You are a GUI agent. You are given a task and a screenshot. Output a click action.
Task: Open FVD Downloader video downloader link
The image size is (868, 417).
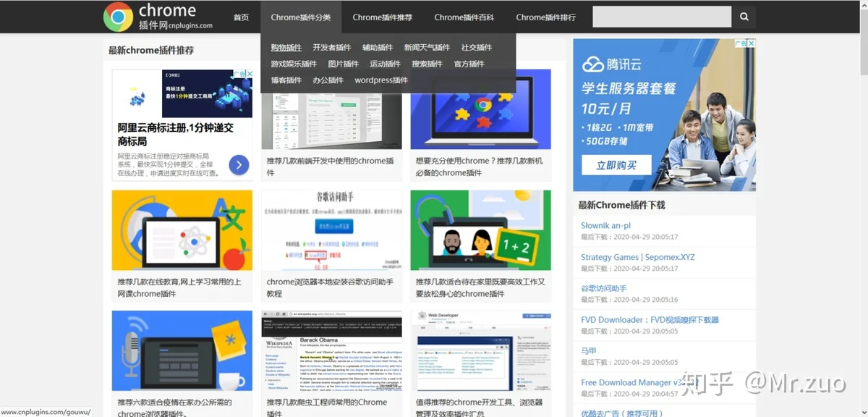coord(650,319)
